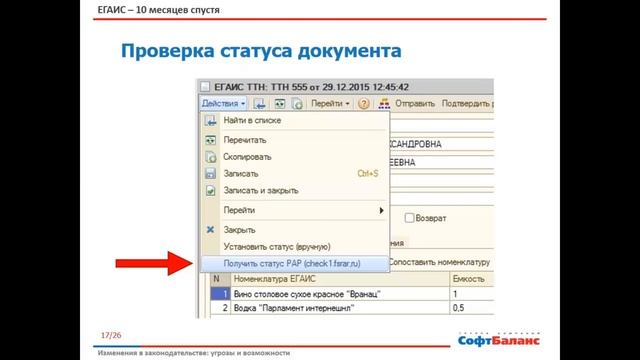Click the Номенклатура ЕГАИС column header
This screenshot has height=360, width=640.
[x=340, y=279]
